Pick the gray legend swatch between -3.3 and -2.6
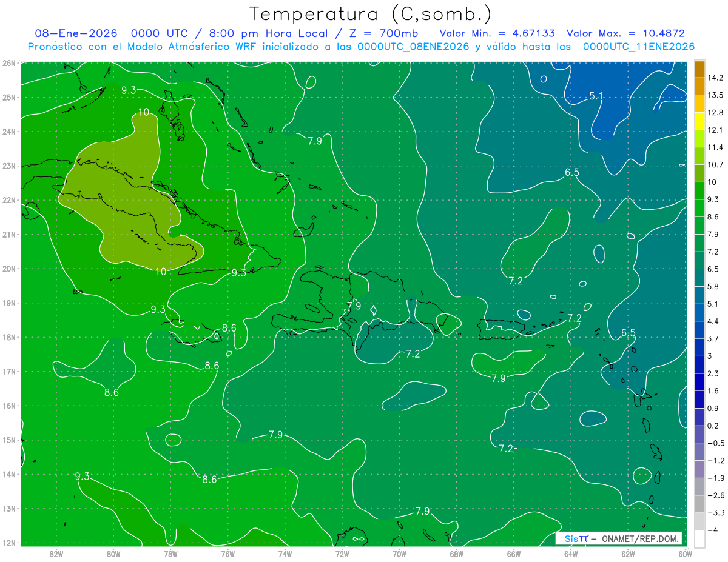Viewport: 728px width, 562px height. (x=699, y=504)
